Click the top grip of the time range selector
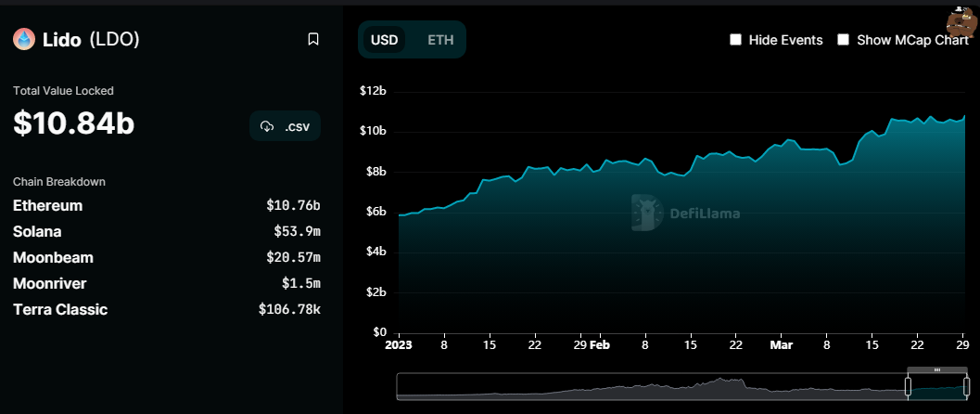980x414 pixels. click(x=937, y=370)
